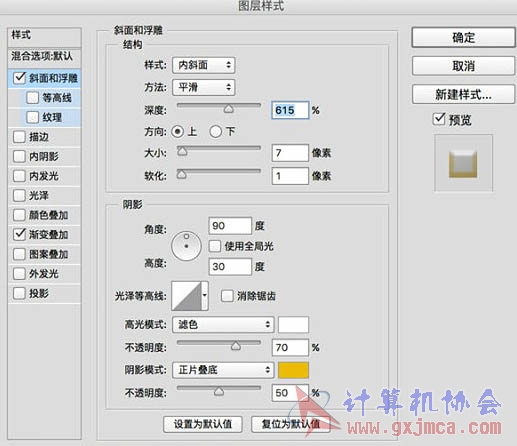Open the 方法 平滑 technique dropdown

(x=203, y=87)
